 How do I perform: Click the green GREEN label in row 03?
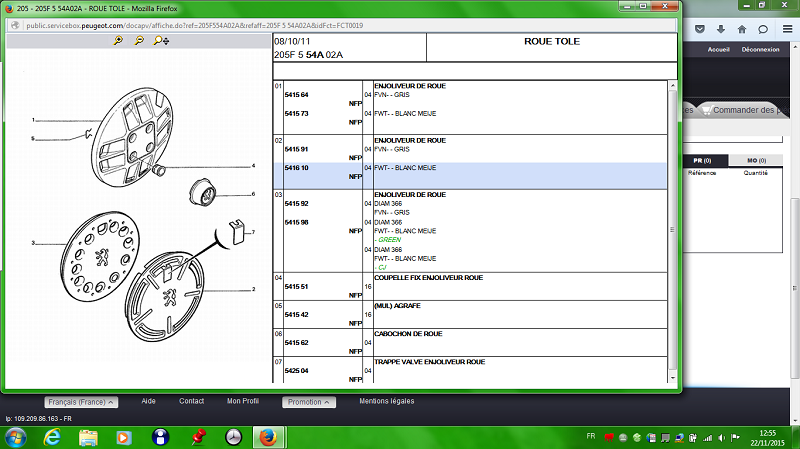point(389,239)
